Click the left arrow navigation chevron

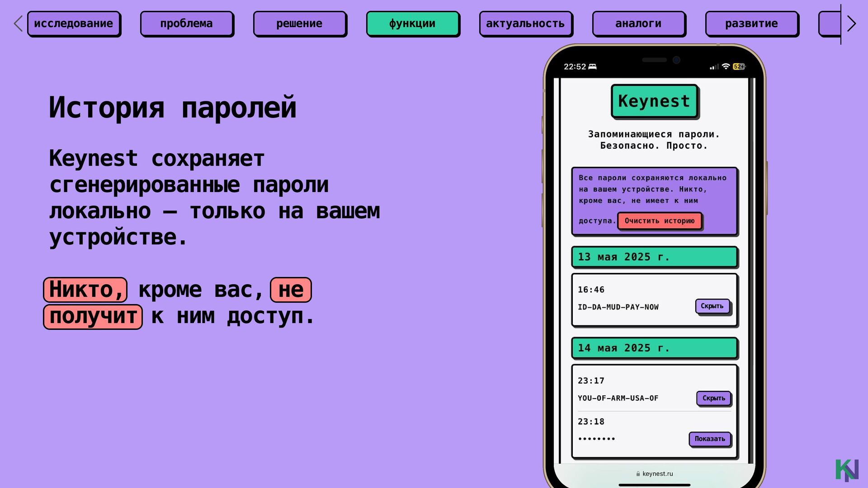pos(18,23)
